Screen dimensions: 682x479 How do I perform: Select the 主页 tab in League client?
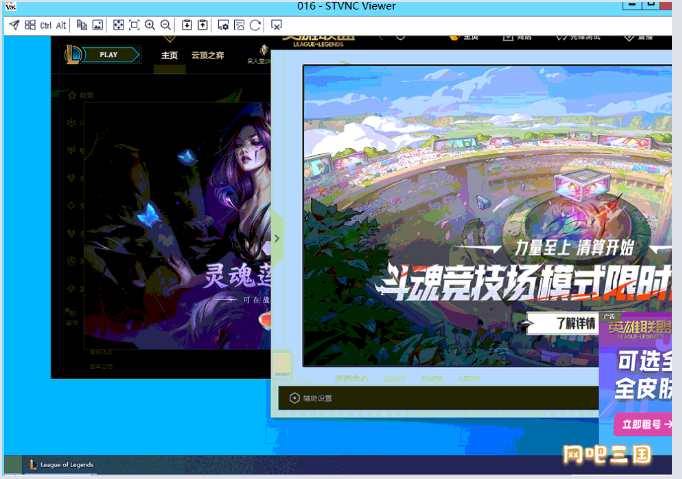click(170, 55)
